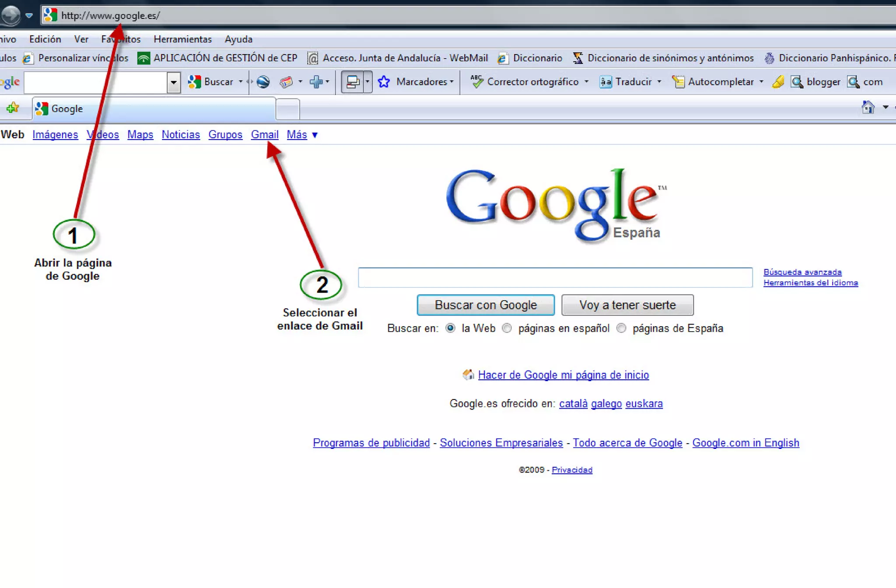Image resolution: width=896 pixels, height=588 pixels.
Task: Expand the Home button dropdown arrow
Action: click(x=885, y=107)
